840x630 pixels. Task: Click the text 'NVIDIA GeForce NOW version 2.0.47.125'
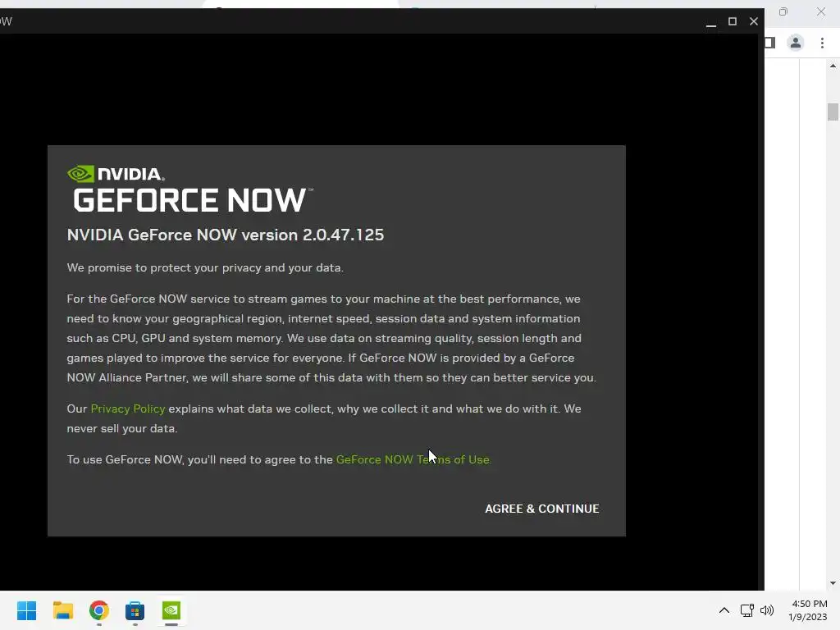[x=226, y=235]
